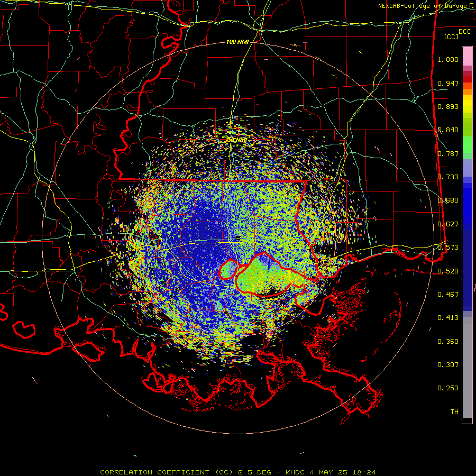The height and width of the screenshot is (476, 476).
Task: Click the 100 NMI range ring label
Action: point(237,42)
